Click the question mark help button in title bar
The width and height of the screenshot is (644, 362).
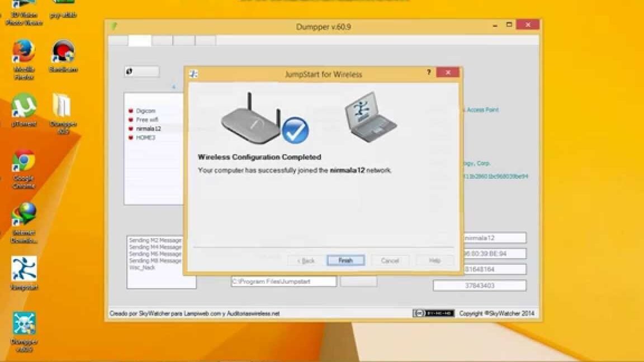pos(429,73)
